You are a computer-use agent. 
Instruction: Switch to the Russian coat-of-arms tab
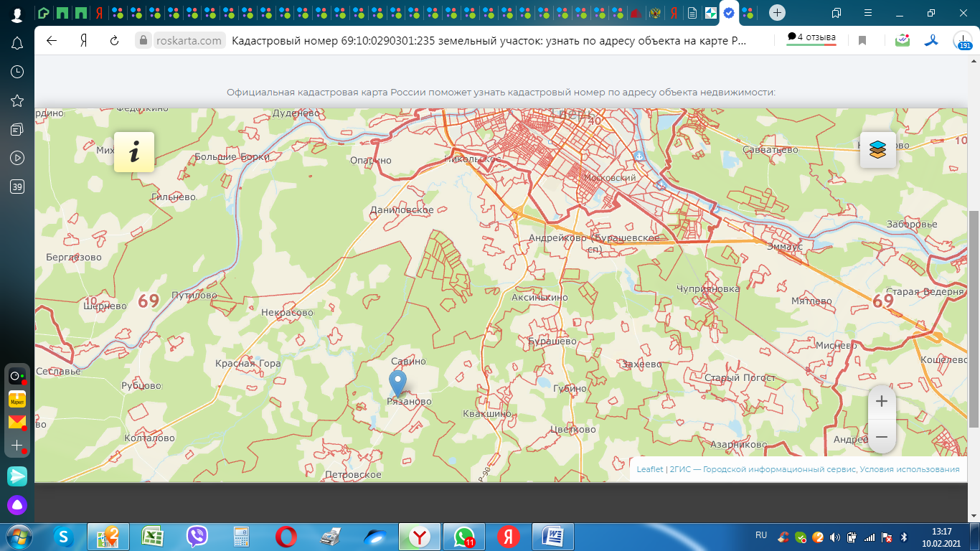(654, 13)
